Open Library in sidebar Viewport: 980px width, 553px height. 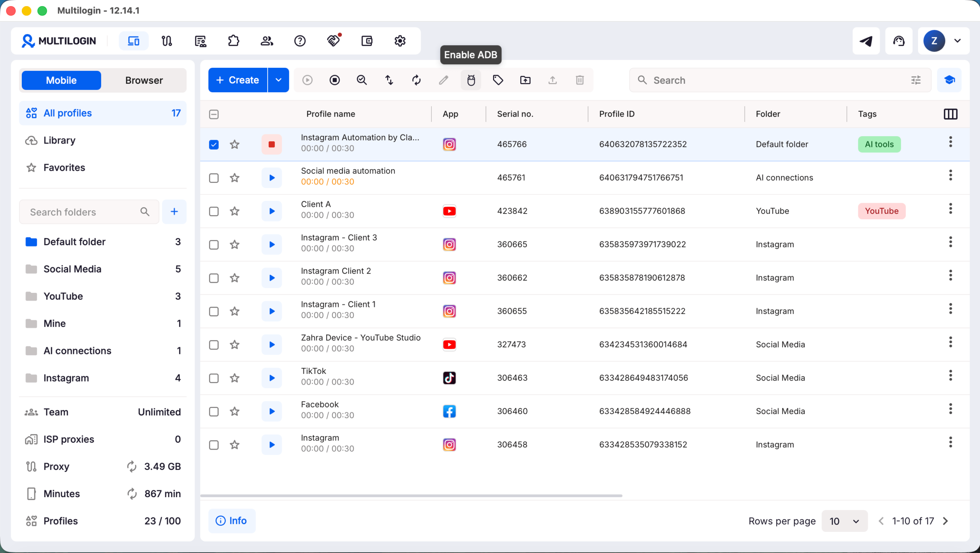pos(103,140)
